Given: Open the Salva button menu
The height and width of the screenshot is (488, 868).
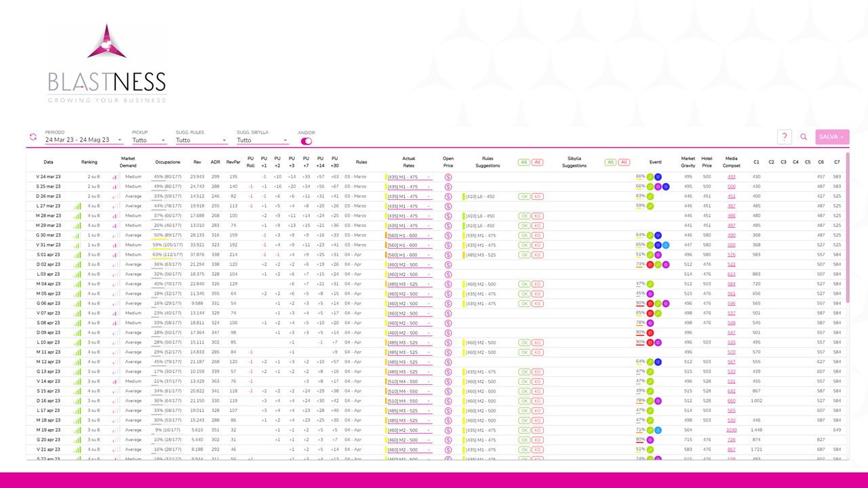Looking at the screenshot, I should [x=832, y=137].
